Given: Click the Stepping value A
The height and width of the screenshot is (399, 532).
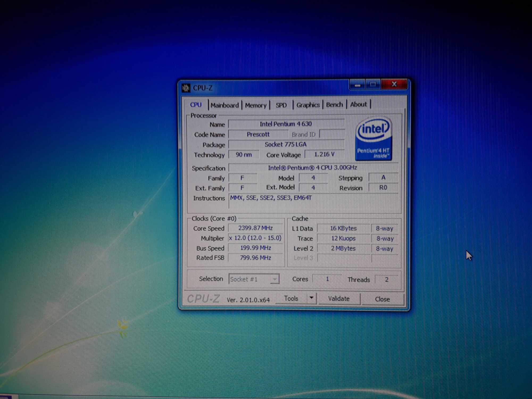Looking at the screenshot, I should 383,177.
